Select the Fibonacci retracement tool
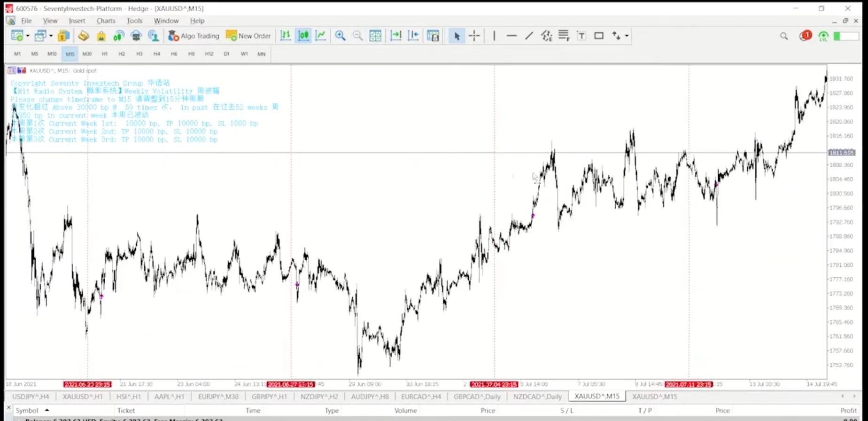Image resolution: width=868 pixels, height=421 pixels. 564,36
